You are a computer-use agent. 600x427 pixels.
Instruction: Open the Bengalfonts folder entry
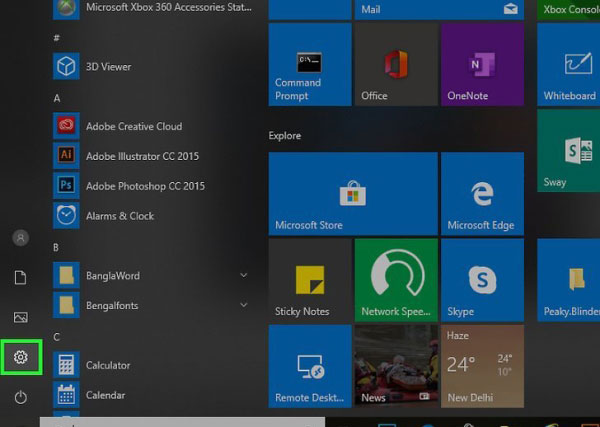pyautogui.click(x=152, y=305)
